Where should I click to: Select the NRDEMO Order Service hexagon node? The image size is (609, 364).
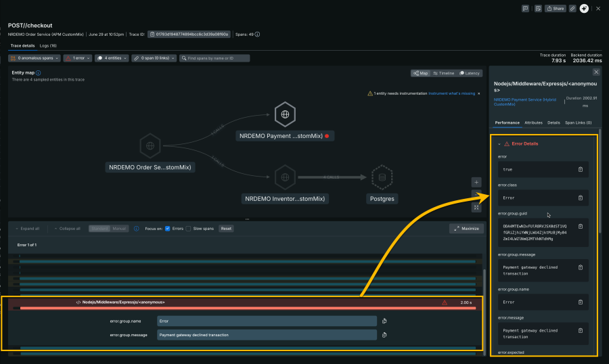pyautogui.click(x=150, y=145)
